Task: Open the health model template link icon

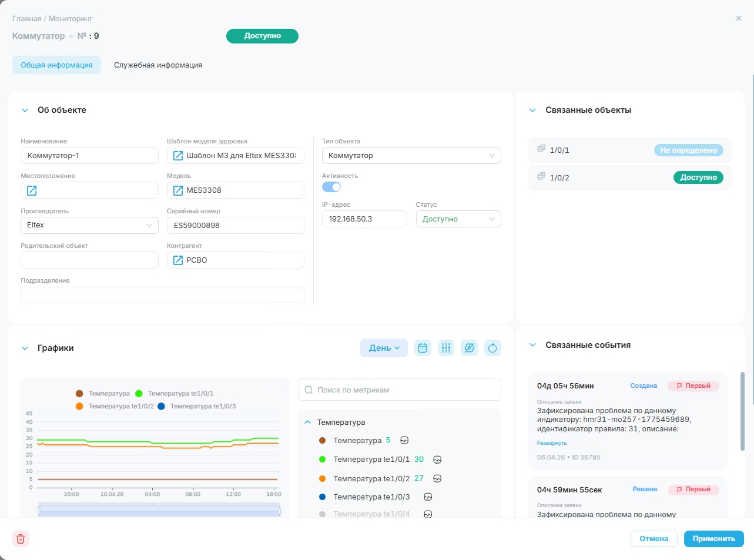Action: (x=178, y=156)
